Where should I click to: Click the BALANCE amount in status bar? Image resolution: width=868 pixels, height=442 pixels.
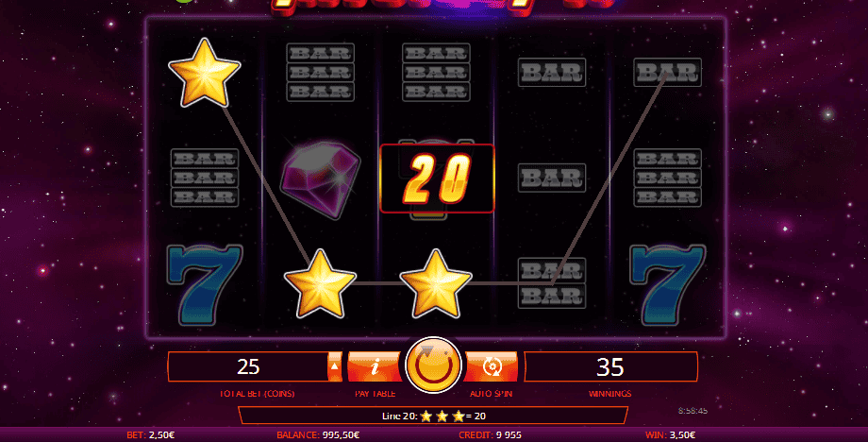click(x=318, y=435)
